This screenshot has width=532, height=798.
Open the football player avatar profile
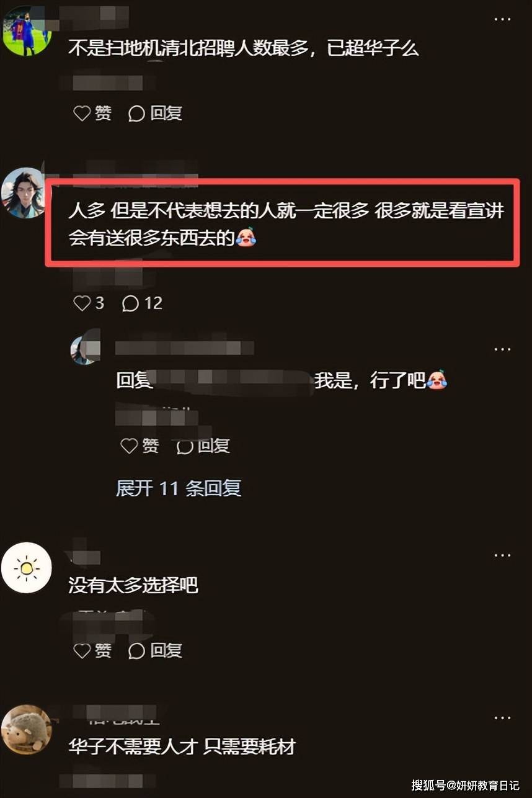[x=26, y=30]
